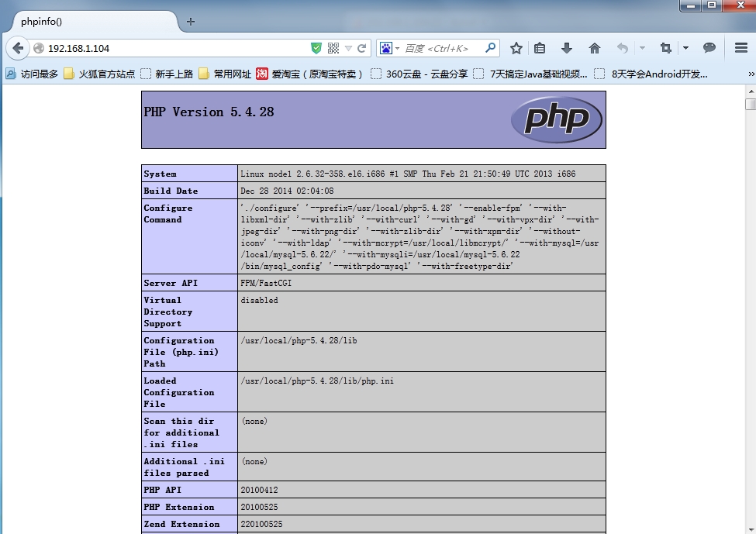Open a new tab with plus button
Viewport: 756px width, 534px height.
[x=191, y=22]
